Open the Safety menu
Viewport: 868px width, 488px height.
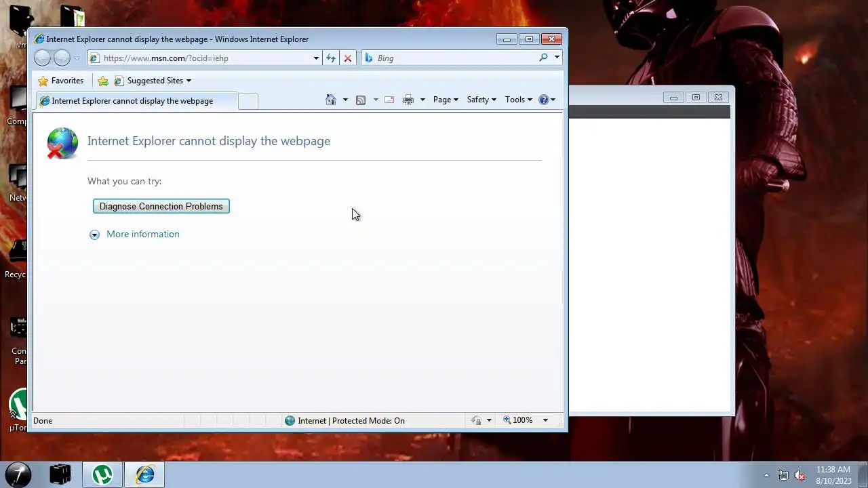(481, 100)
